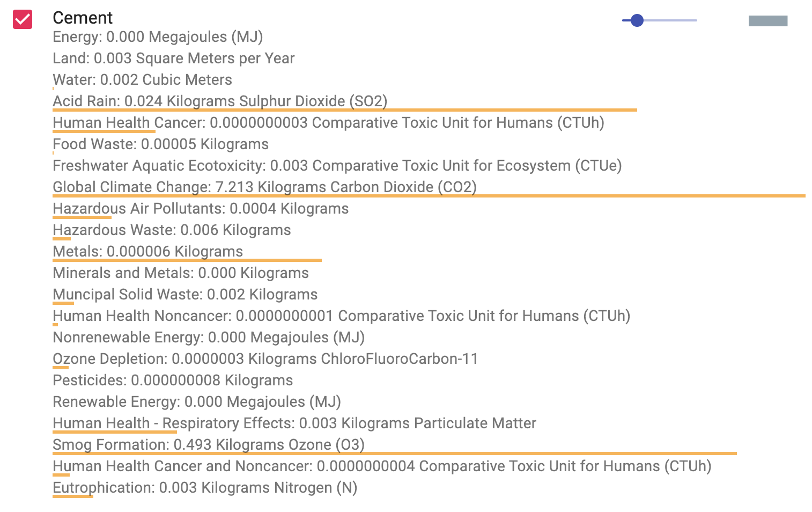Select the Water Cubic Meters entry
The width and height of the screenshot is (812, 512).
coord(142,80)
